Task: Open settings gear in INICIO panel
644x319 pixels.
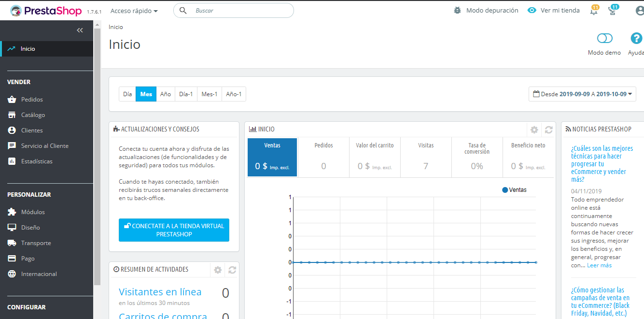Action: click(x=534, y=130)
